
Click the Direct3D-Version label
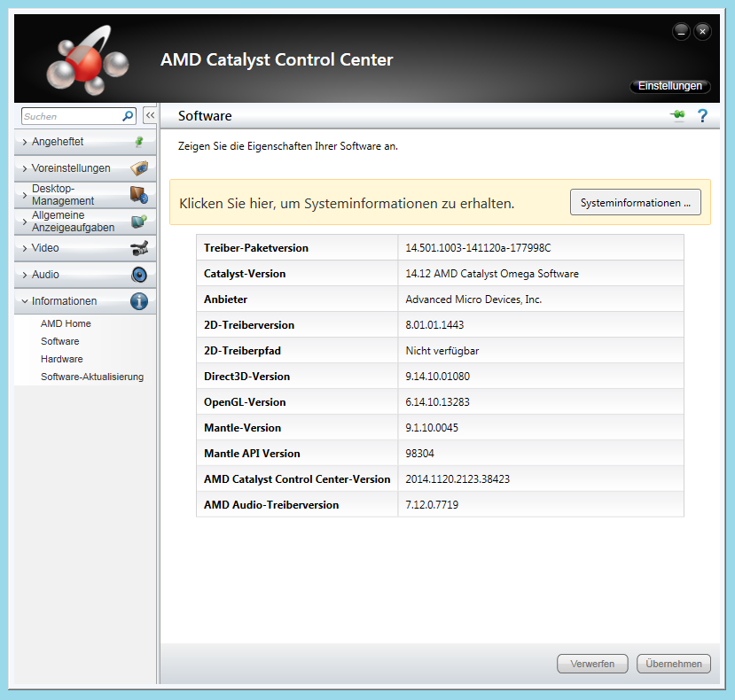(x=246, y=377)
